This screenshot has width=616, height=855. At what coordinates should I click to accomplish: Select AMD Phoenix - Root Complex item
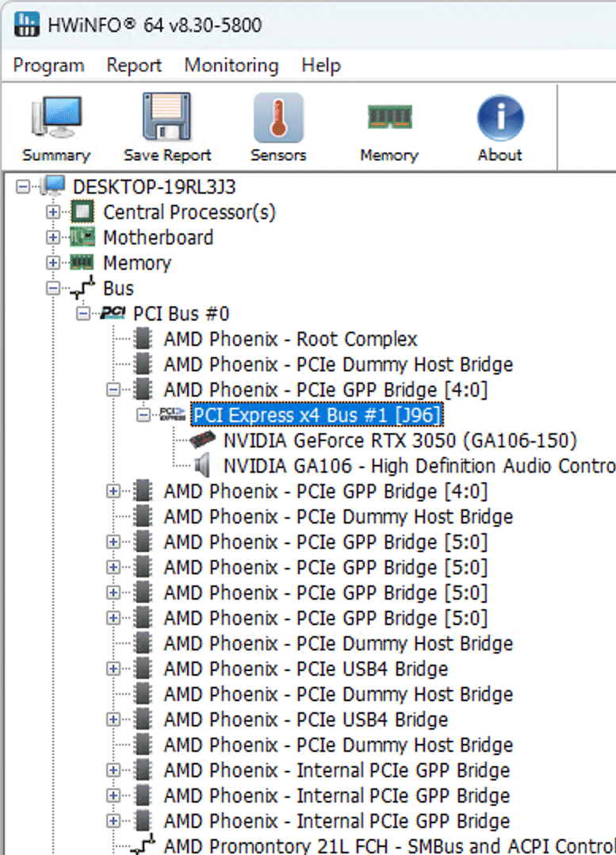tap(290, 339)
